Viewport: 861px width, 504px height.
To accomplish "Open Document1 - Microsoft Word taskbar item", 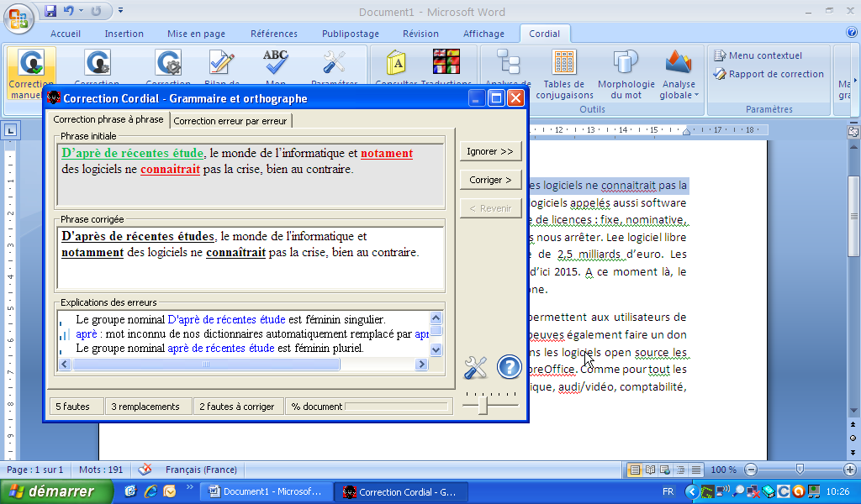I will click(266, 492).
